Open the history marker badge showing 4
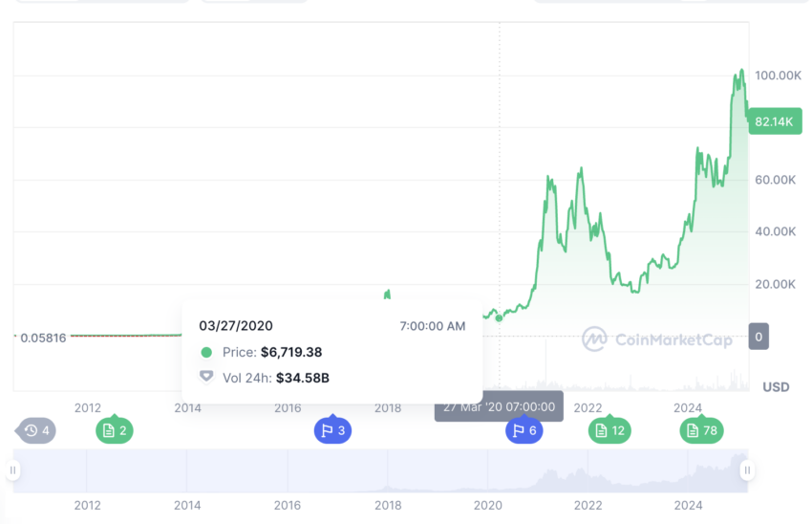Image resolution: width=812 pixels, height=524 pixels. 35,430
